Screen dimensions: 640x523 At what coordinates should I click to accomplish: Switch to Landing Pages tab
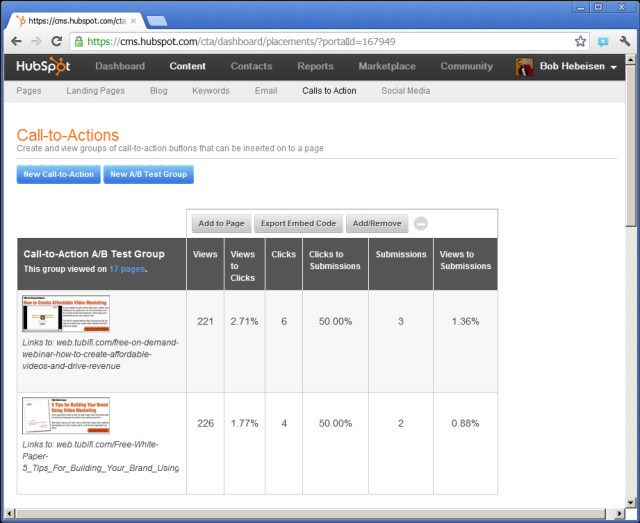tap(95, 91)
